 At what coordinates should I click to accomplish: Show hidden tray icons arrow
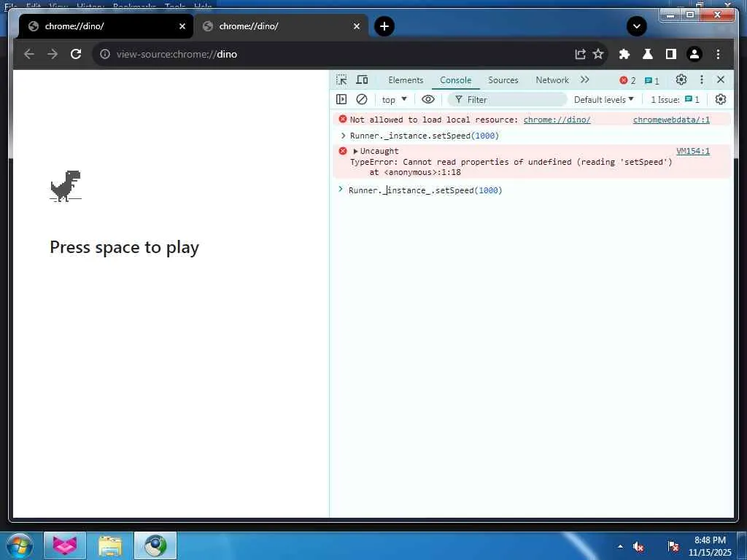[620, 546]
